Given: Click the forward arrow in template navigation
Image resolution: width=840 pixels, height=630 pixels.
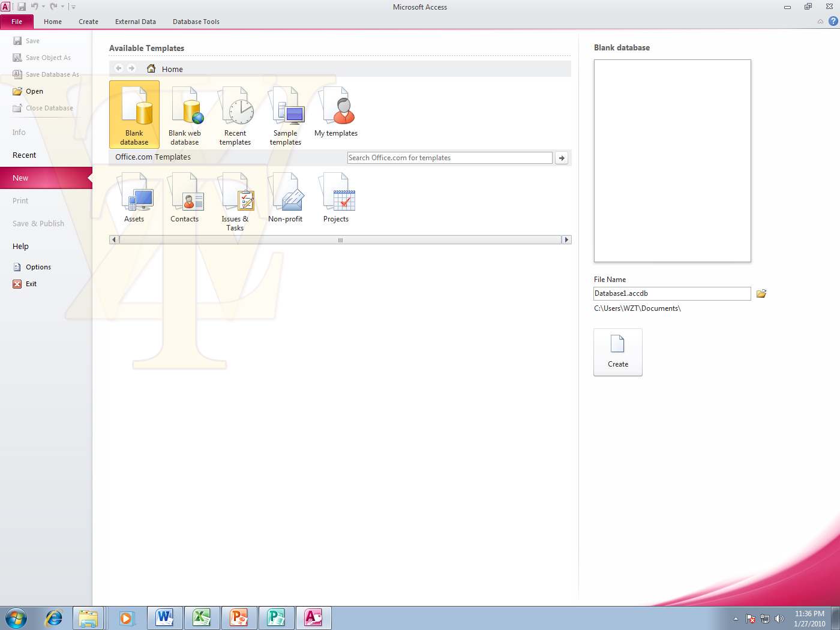Looking at the screenshot, I should pos(131,68).
